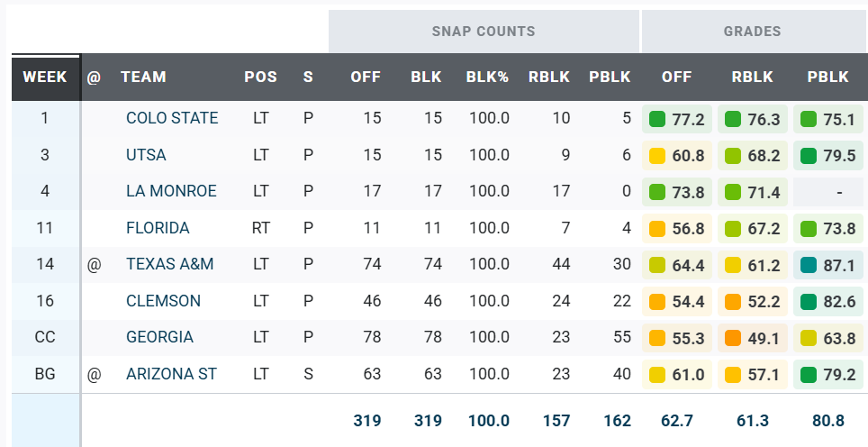
Task: Open the FLORIDA team link
Action: pos(158,228)
